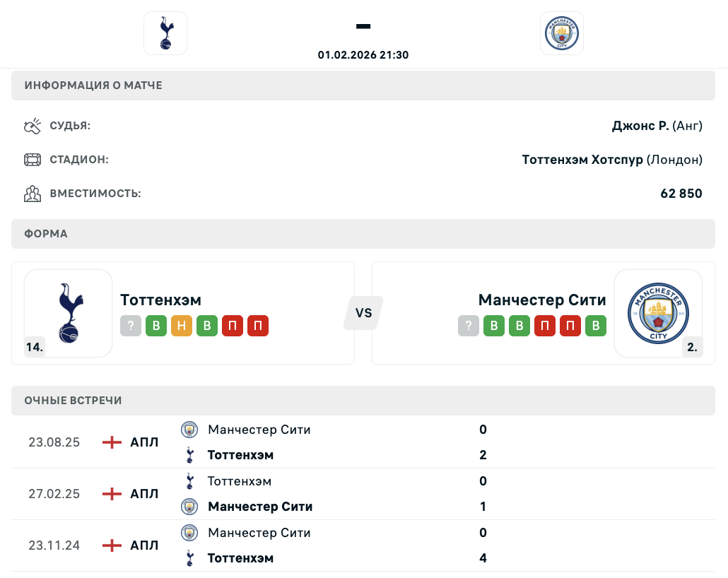Click Tottenham's last red loss badge

tap(258, 326)
